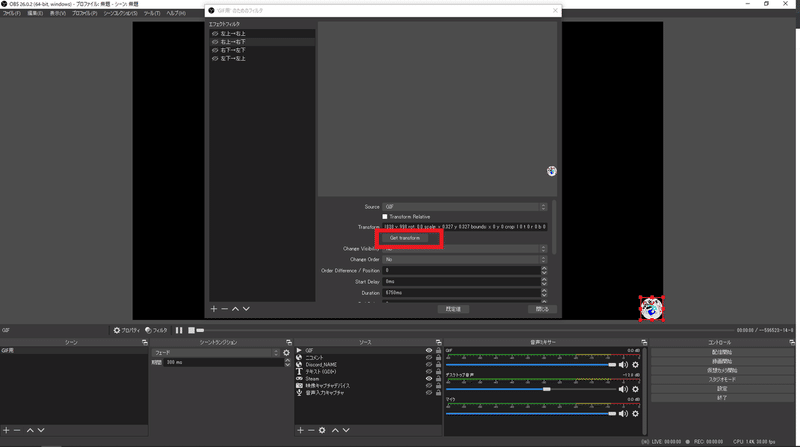Open the シーンコレクション(S) menu
Screen dimensions: 800x447
120,13
